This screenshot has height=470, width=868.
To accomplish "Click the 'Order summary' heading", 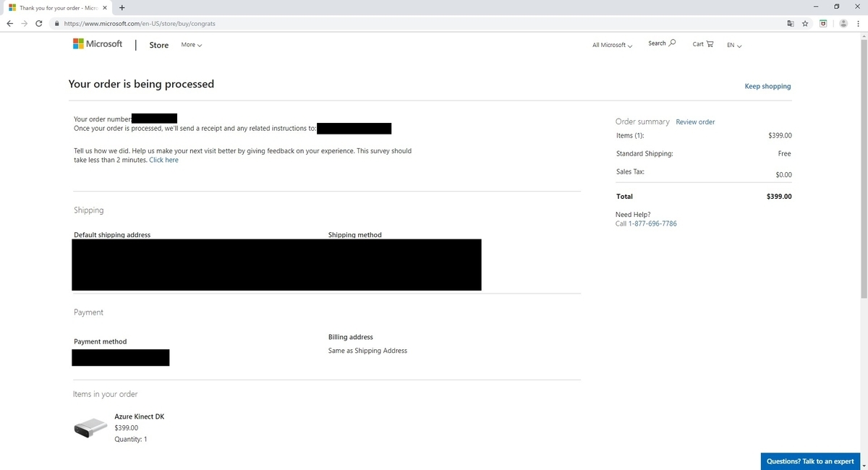I will [642, 121].
